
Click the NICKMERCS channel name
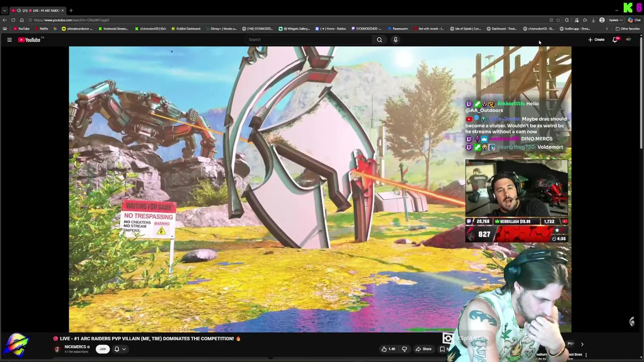75,347
